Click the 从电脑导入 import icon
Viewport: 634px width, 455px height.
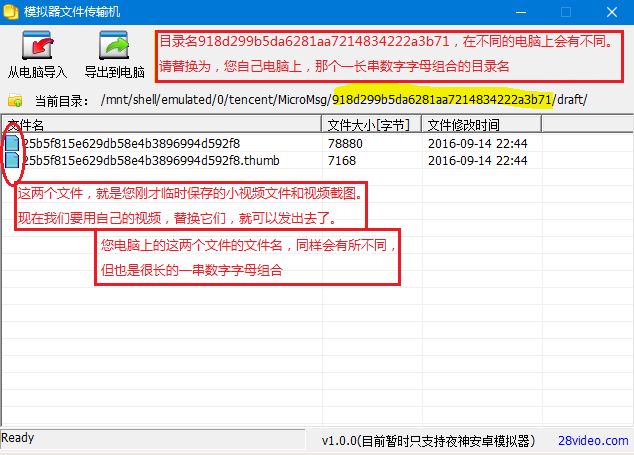pyautogui.click(x=38, y=45)
